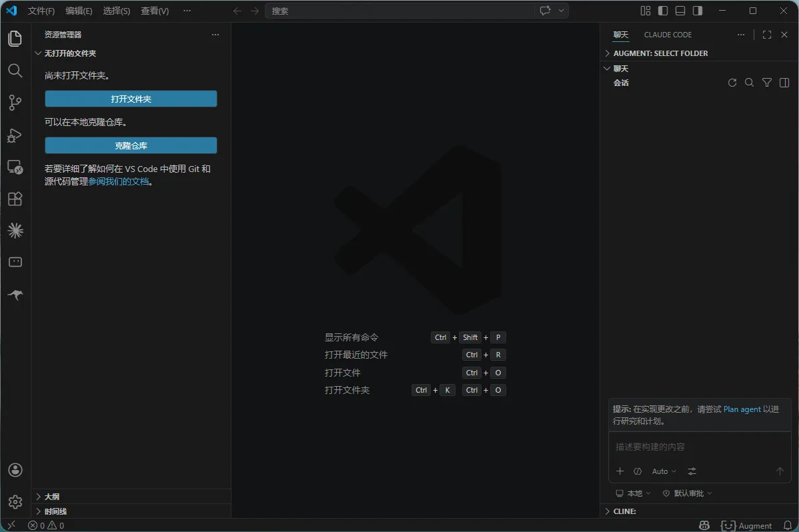Click the 会话 sessions heading
Image resolution: width=799 pixels, height=532 pixels.
point(621,83)
